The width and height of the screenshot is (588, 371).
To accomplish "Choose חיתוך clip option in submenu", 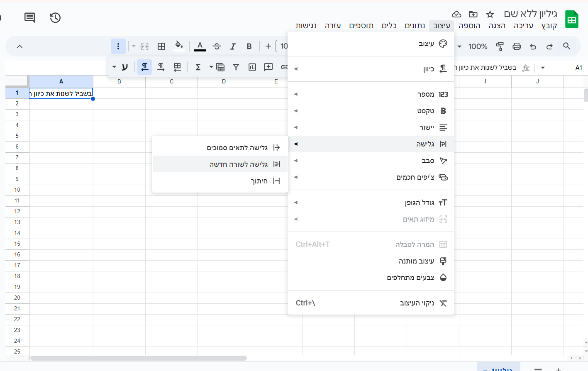I will [x=259, y=181].
